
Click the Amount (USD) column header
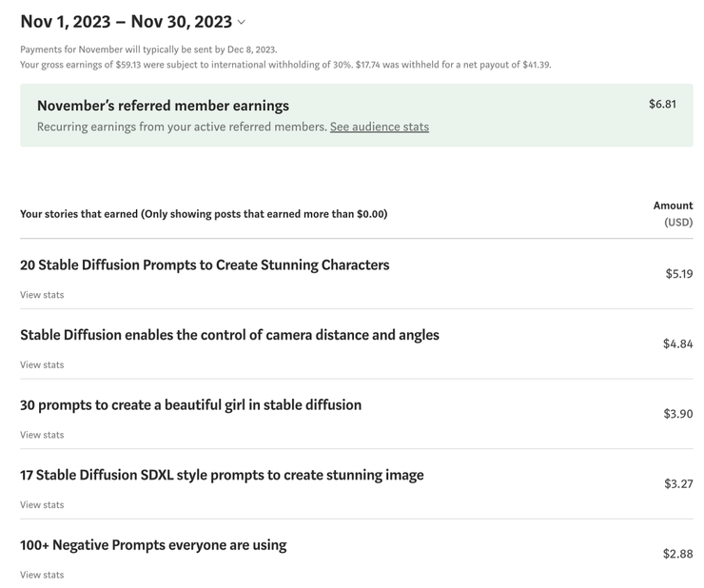coord(673,213)
